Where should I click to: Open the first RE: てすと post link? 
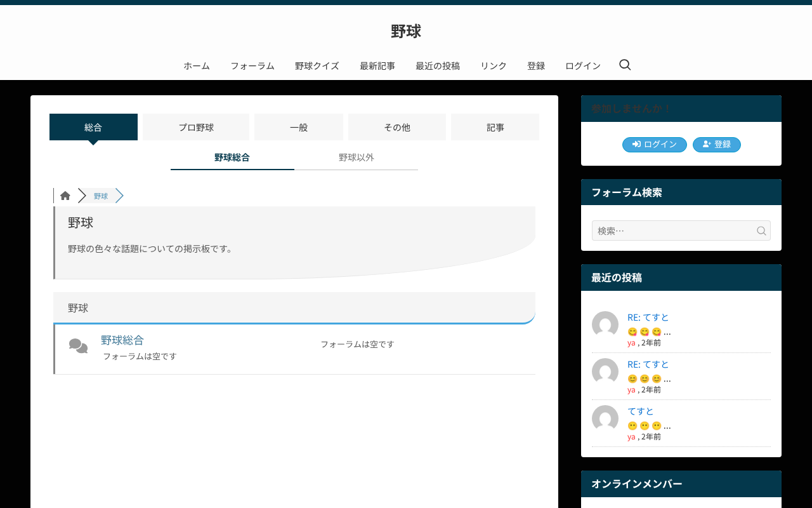pyautogui.click(x=648, y=317)
